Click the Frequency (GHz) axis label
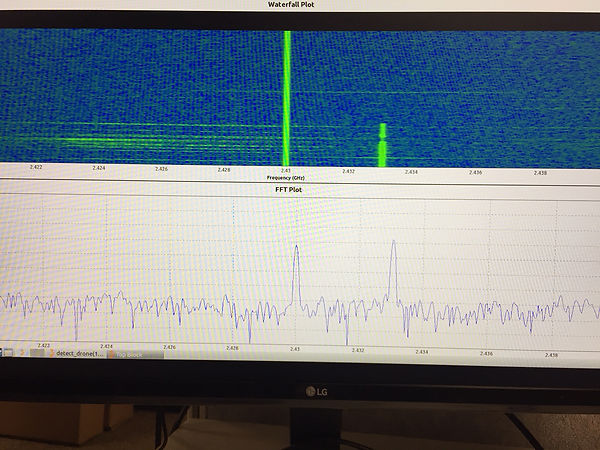Viewport: 600px width, 450px height. 285,178
